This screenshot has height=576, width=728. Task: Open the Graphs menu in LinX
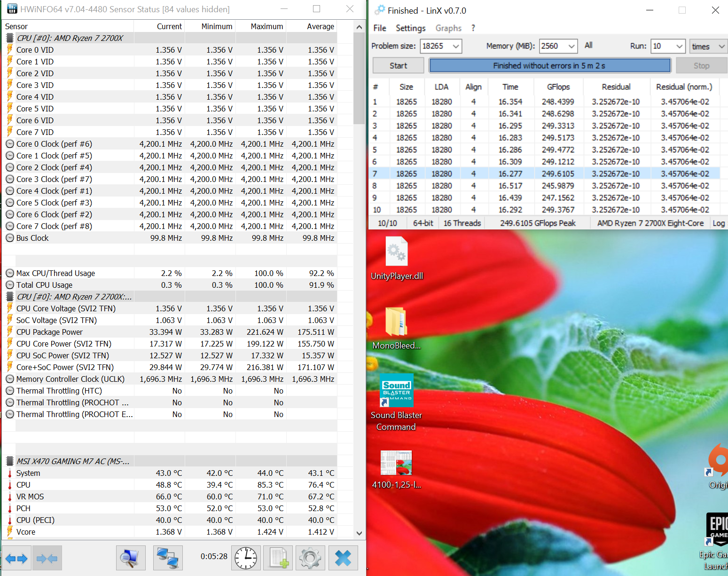click(448, 28)
